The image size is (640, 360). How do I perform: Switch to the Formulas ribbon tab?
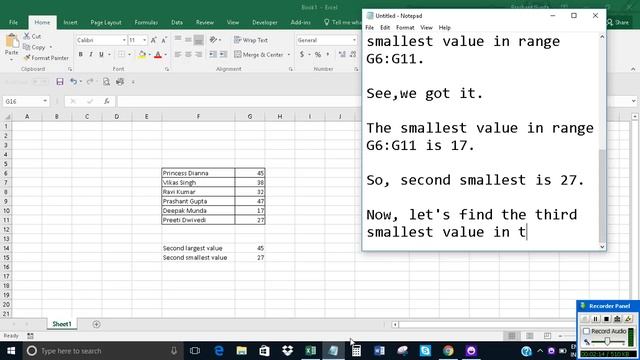[x=146, y=22]
